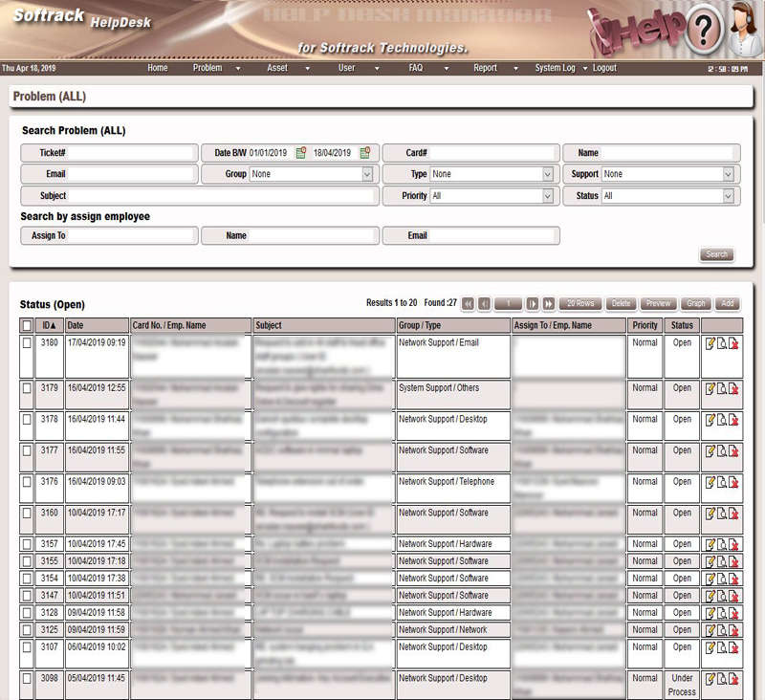Jump to the last results page
Image resolution: width=765 pixels, height=700 pixels.
pos(549,303)
